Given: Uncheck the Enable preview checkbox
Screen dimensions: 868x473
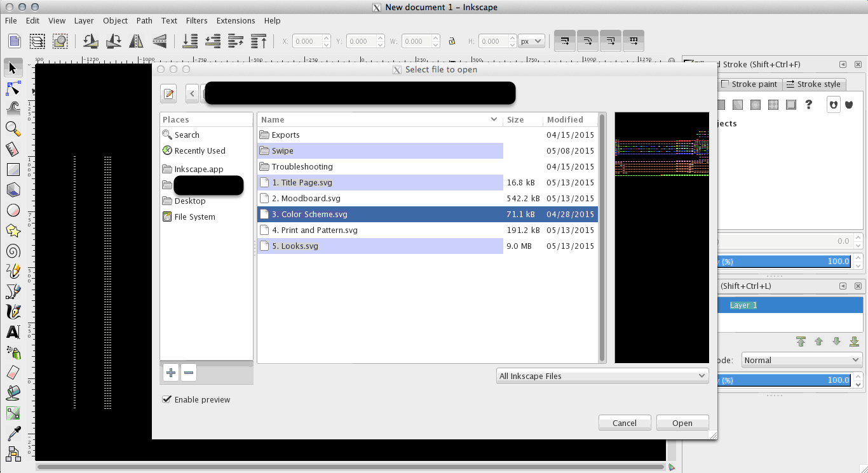Looking at the screenshot, I should click(166, 399).
